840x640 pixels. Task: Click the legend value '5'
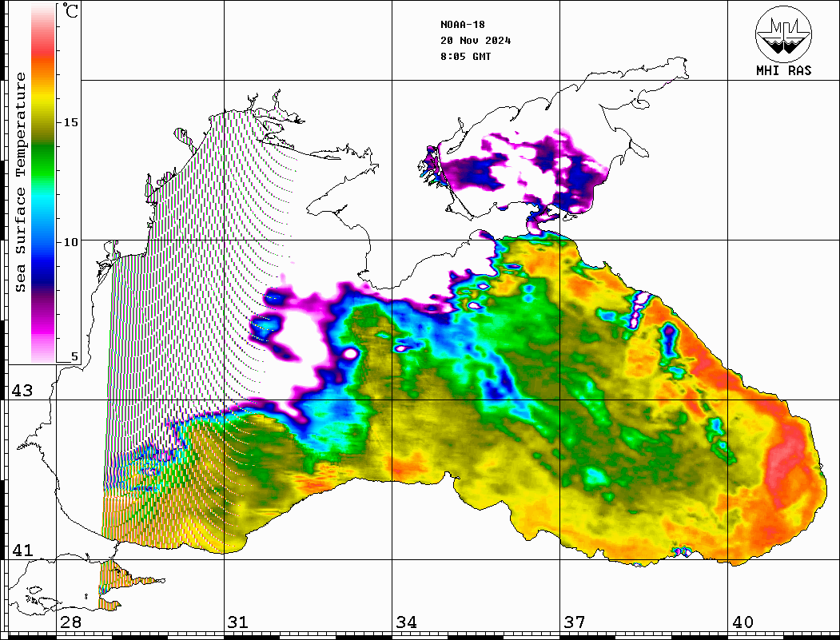pyautogui.click(x=74, y=356)
